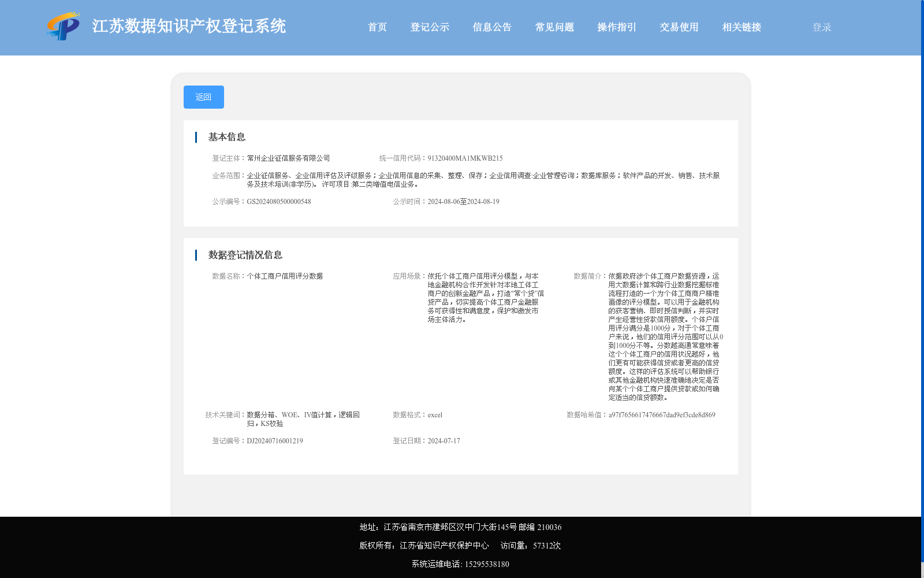
Task: Select the credit code 91320400MA1MKWB215
Action: pos(465,158)
